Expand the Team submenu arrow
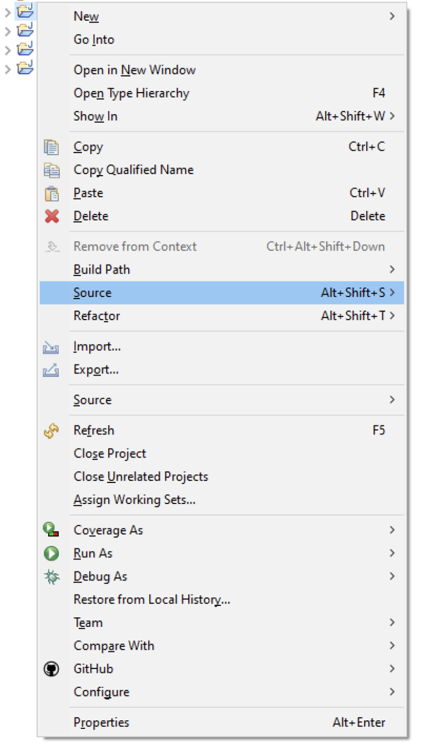Screen dimensions: 444x750 392,622
